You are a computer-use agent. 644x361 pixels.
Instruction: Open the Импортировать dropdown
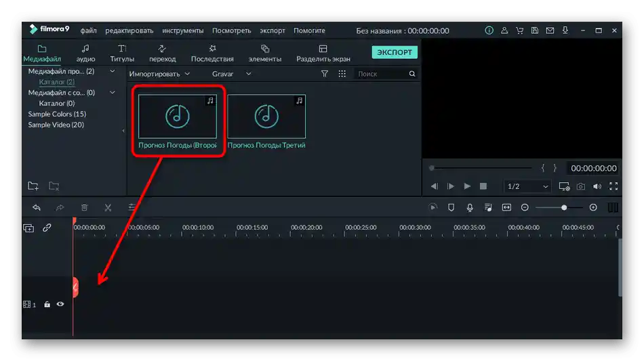coord(159,74)
